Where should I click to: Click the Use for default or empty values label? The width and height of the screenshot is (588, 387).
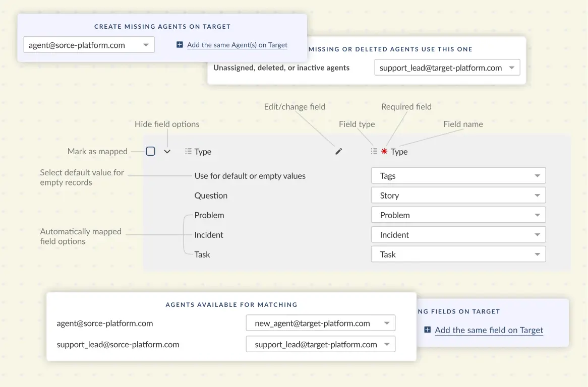[250, 176]
